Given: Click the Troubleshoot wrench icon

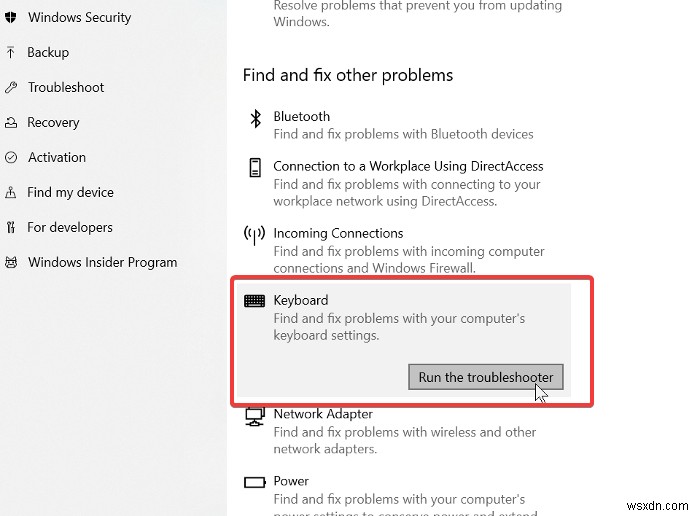Looking at the screenshot, I should [11, 88].
